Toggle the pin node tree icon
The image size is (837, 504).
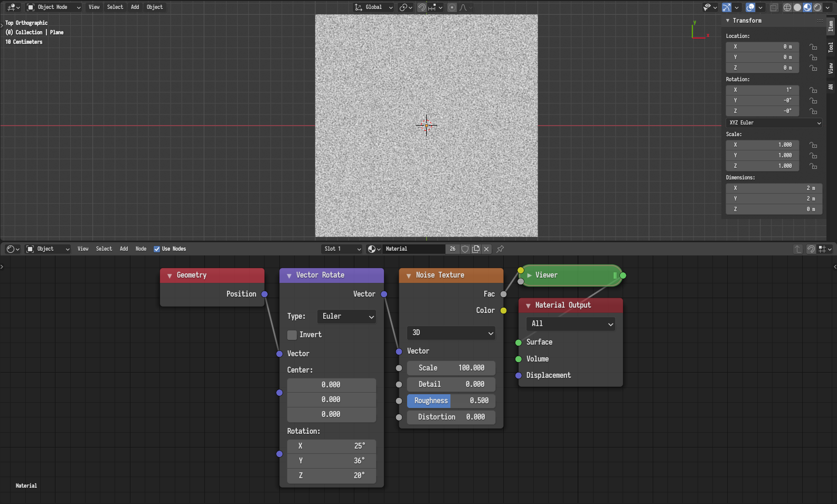point(500,249)
